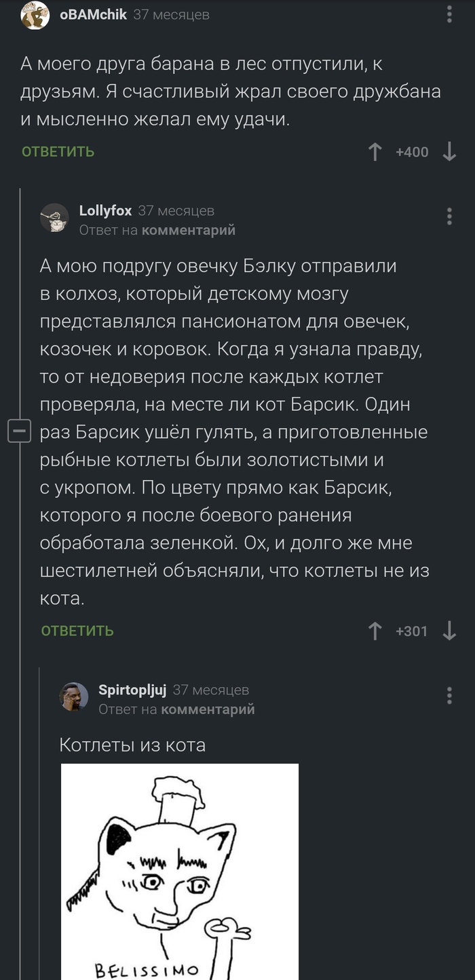Open the three-dot menu on oBAMchik's comment
The height and width of the screenshot is (980, 475).
click(448, 15)
